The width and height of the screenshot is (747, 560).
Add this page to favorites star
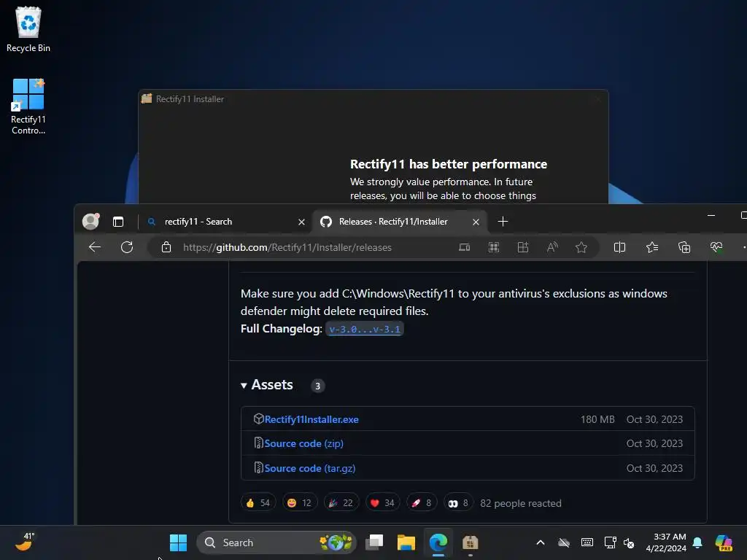(x=581, y=247)
